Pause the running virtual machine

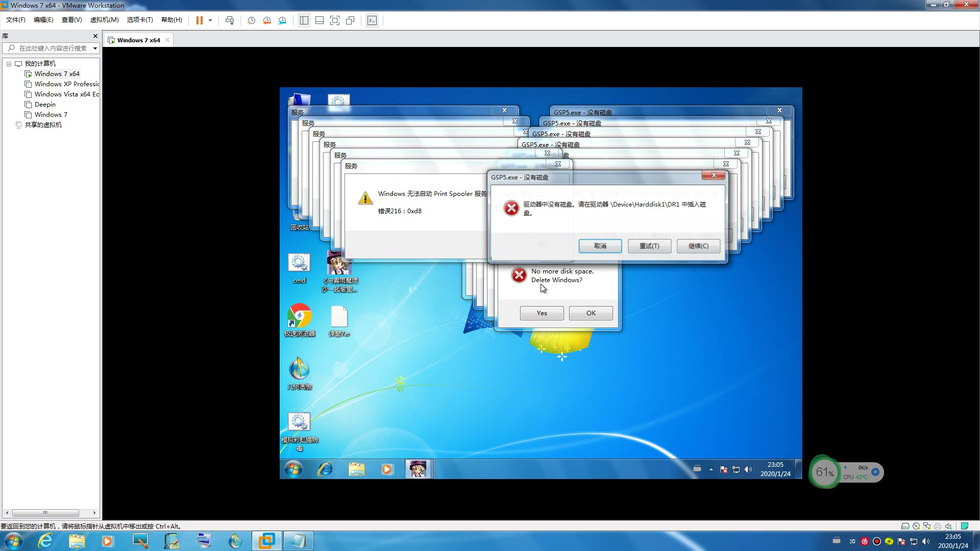[x=199, y=20]
